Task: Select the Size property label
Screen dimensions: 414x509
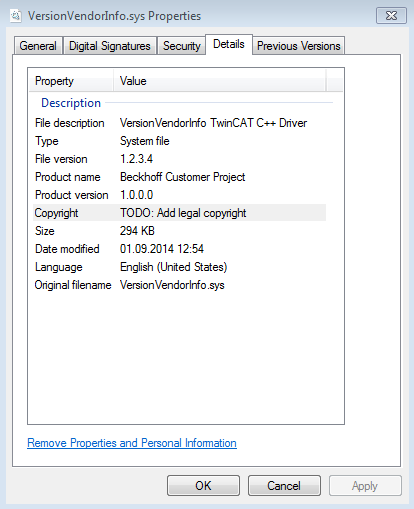Action: pos(45,231)
